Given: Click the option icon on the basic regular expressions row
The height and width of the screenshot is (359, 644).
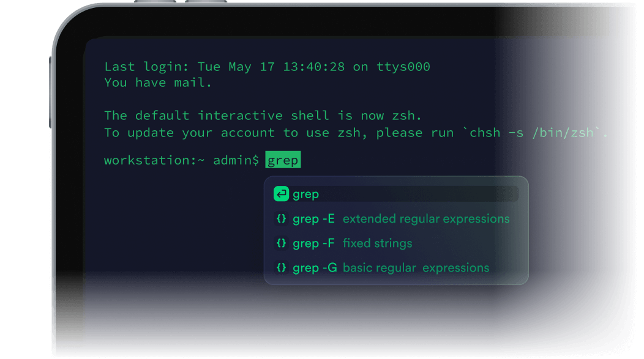Looking at the screenshot, I should [281, 267].
